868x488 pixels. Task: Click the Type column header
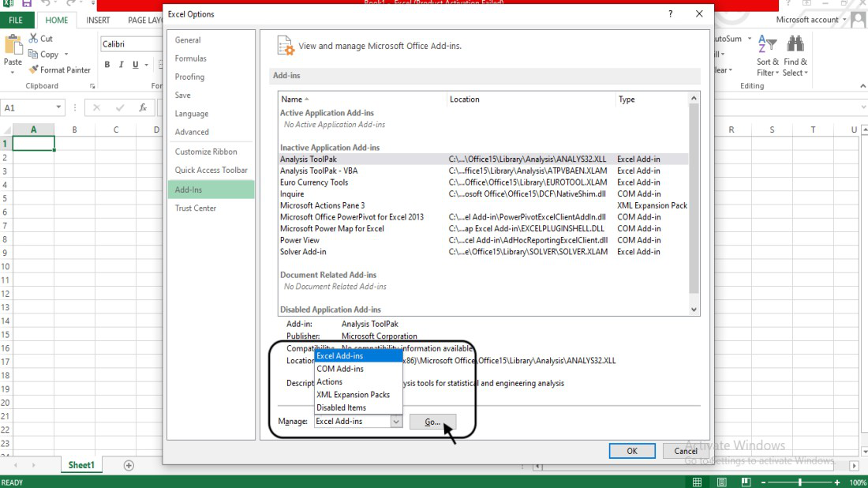(652, 99)
